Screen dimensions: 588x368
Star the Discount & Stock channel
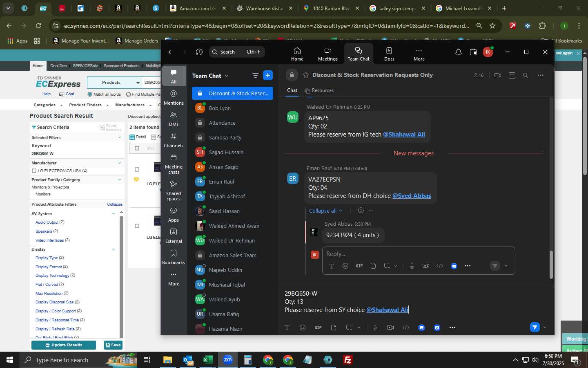(306, 75)
